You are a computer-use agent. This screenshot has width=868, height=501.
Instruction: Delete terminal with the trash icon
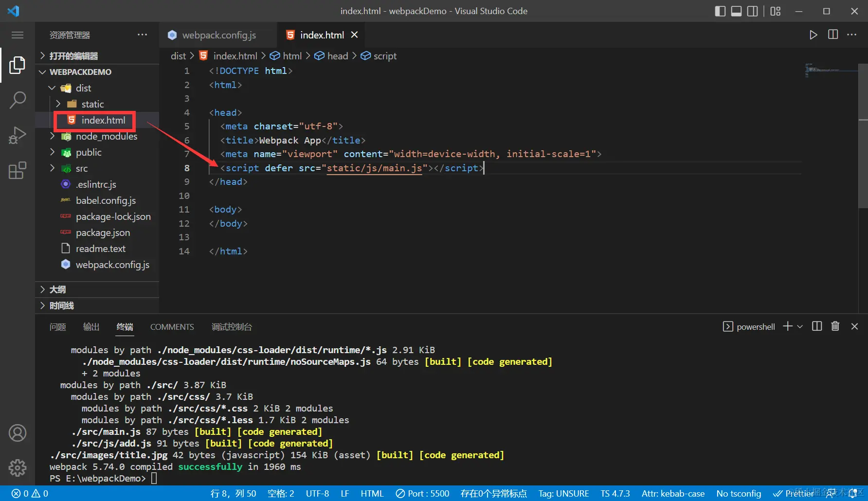pos(835,326)
